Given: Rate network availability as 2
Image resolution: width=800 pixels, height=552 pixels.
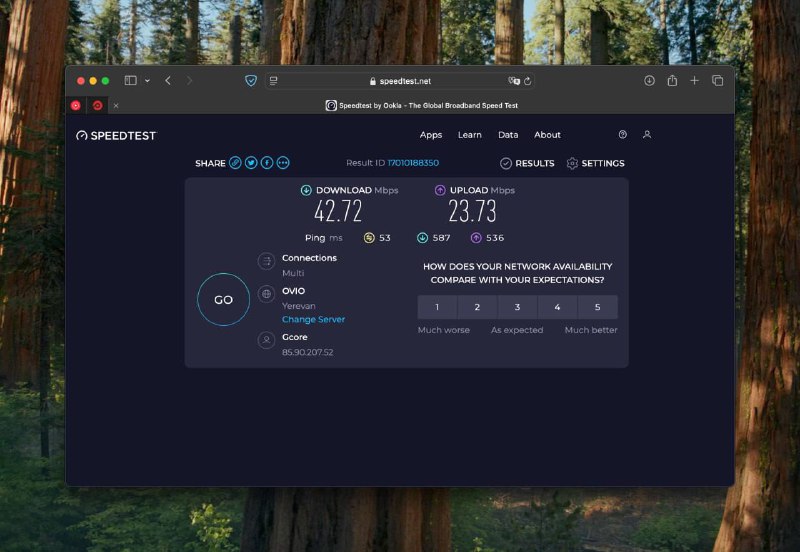Looking at the screenshot, I should coord(477,307).
